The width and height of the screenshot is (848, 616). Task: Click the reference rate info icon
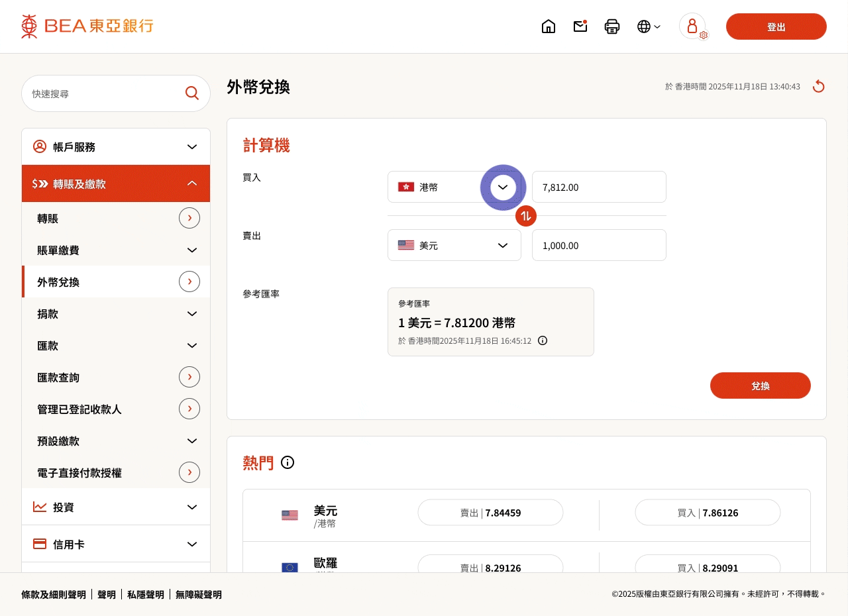[543, 340]
